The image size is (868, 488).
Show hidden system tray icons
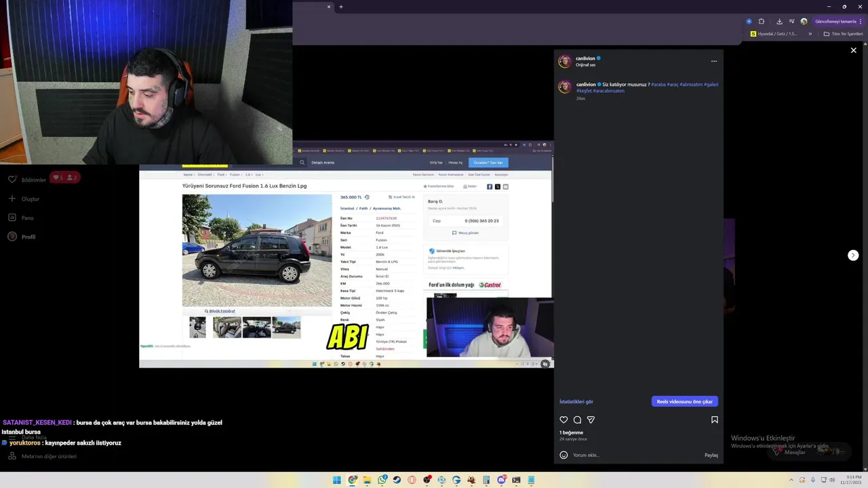point(791,480)
